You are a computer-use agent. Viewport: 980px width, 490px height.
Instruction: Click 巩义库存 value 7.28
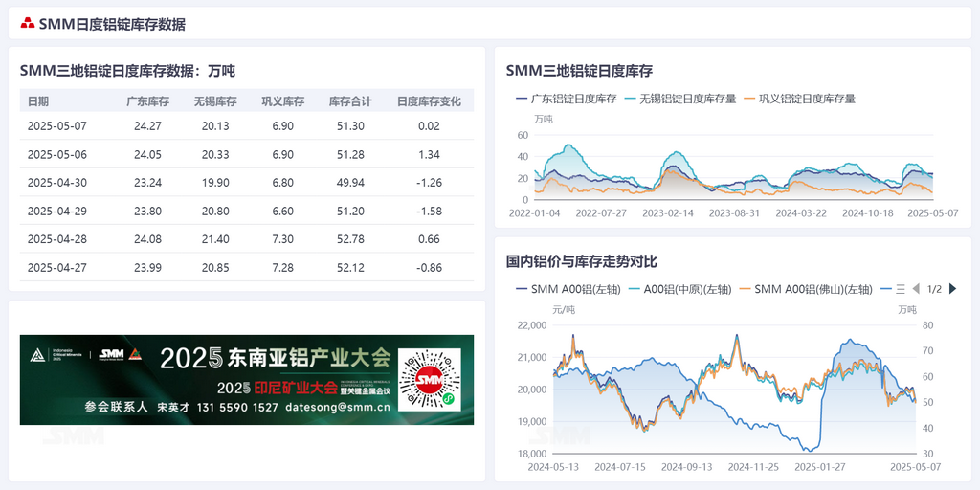pyautogui.click(x=282, y=268)
